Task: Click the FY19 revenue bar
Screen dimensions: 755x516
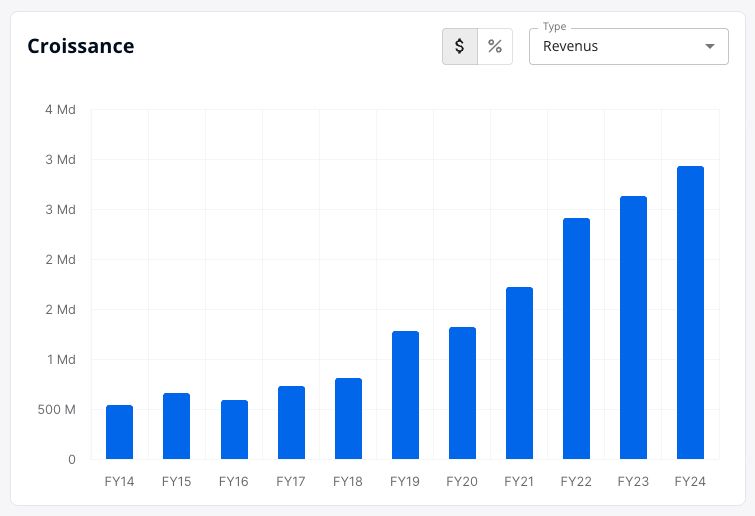Action: pyautogui.click(x=405, y=395)
